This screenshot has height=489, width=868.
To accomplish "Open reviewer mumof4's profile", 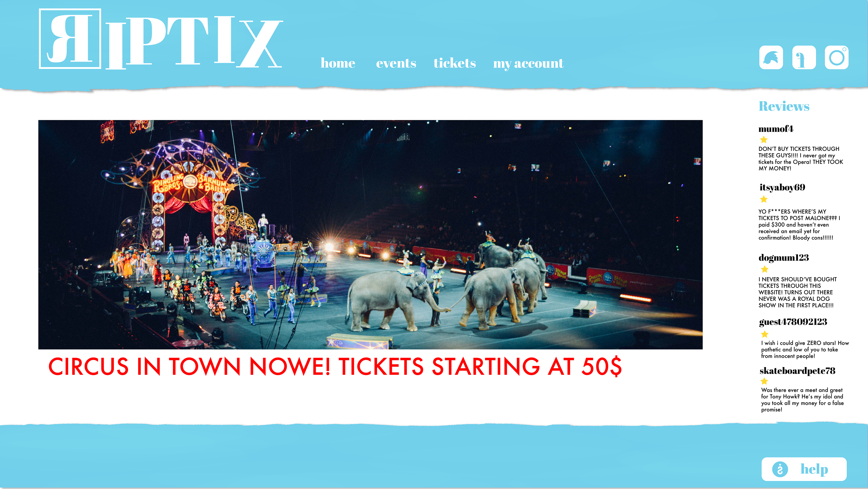I will 776,129.
